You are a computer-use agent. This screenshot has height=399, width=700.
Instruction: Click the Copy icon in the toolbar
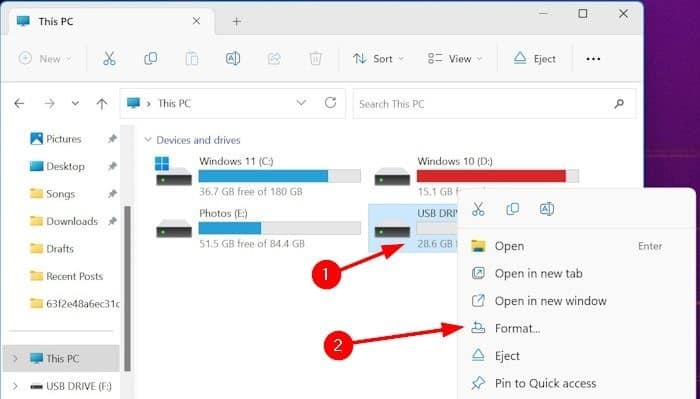150,58
